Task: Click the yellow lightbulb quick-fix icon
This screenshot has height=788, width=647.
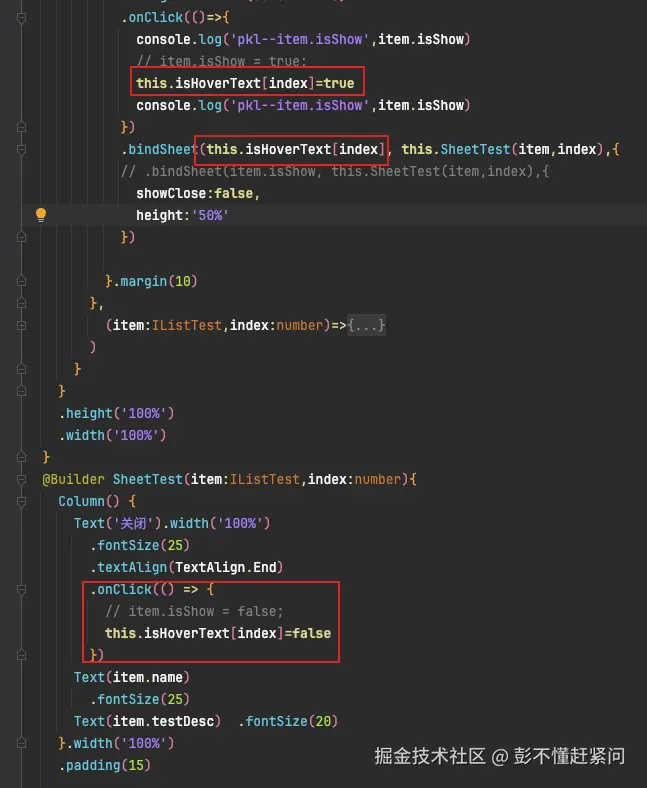Action: click(x=41, y=215)
